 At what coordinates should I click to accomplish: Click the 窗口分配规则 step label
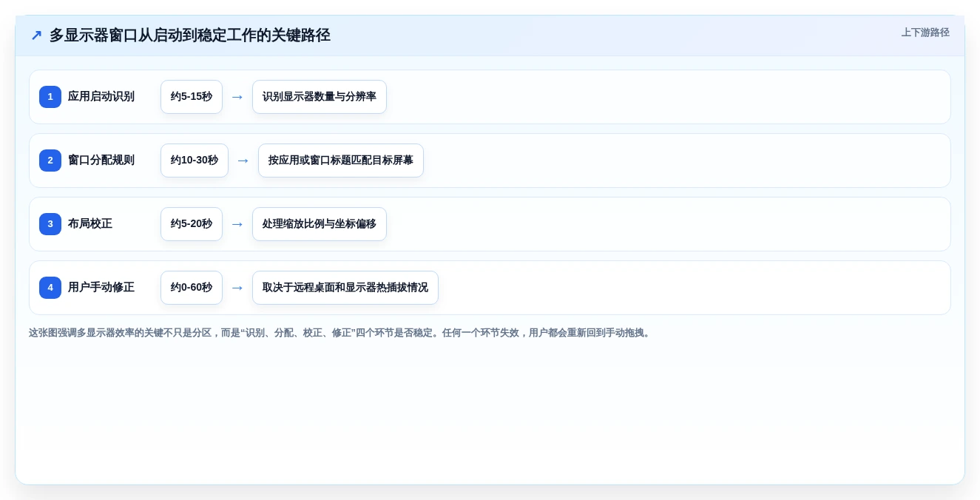101,161
